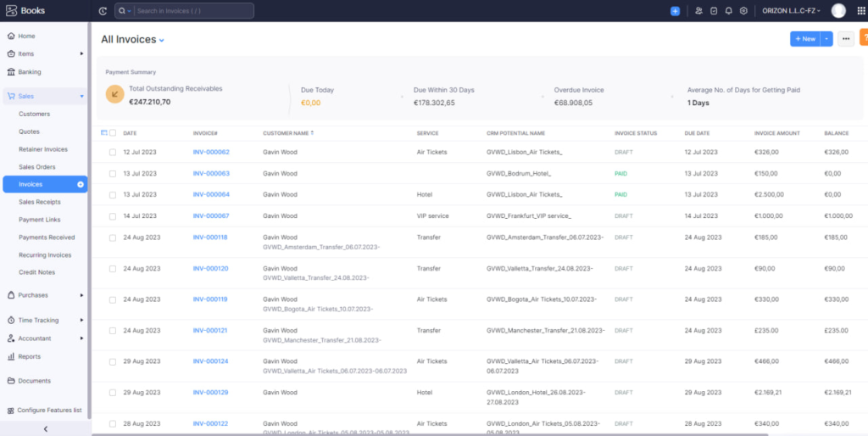
Task: Open Payments Received in the Sales menu
Action: [x=47, y=238]
